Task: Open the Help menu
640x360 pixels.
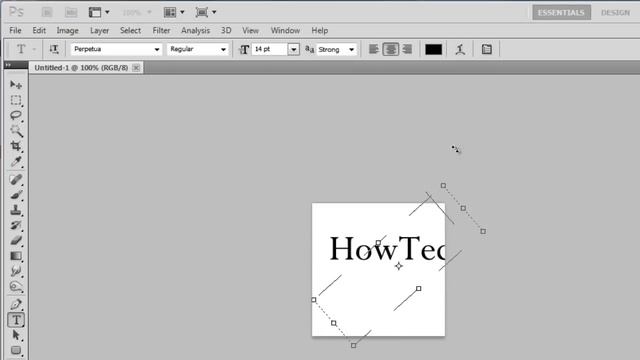Action: point(320,31)
